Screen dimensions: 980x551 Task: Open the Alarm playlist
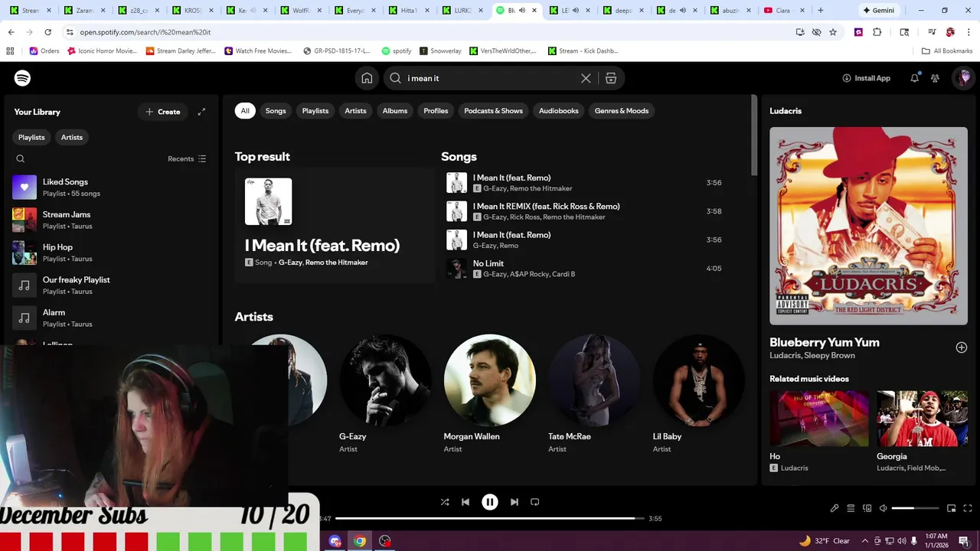tap(110, 318)
